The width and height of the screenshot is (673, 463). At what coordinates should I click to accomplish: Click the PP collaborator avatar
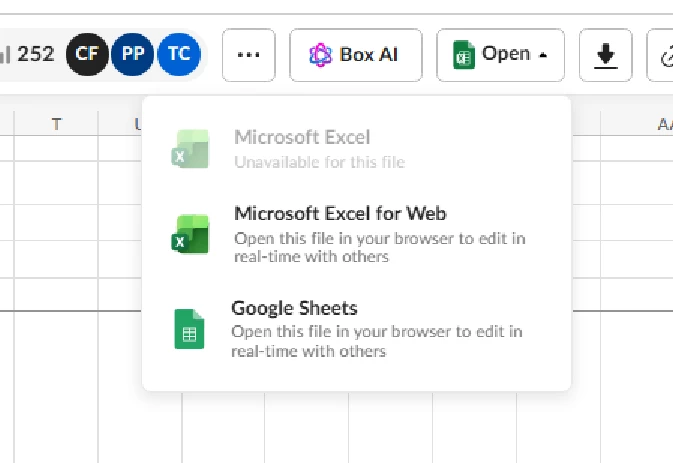click(x=133, y=54)
